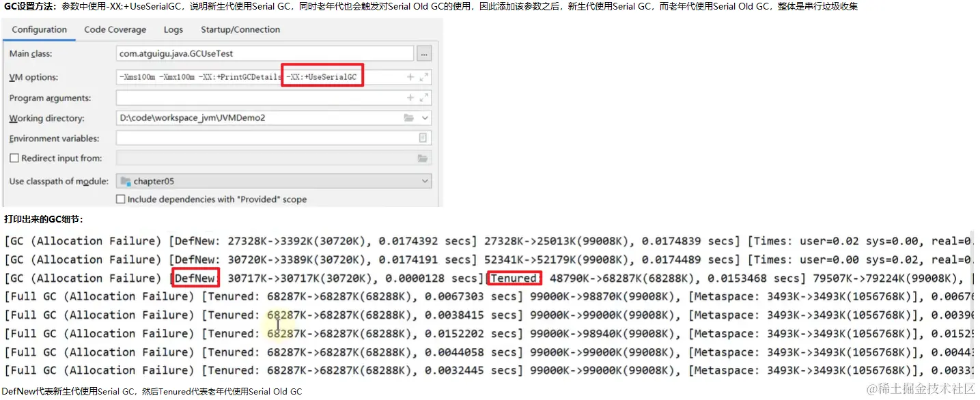Open Environment variables editor icon

pyautogui.click(x=423, y=138)
